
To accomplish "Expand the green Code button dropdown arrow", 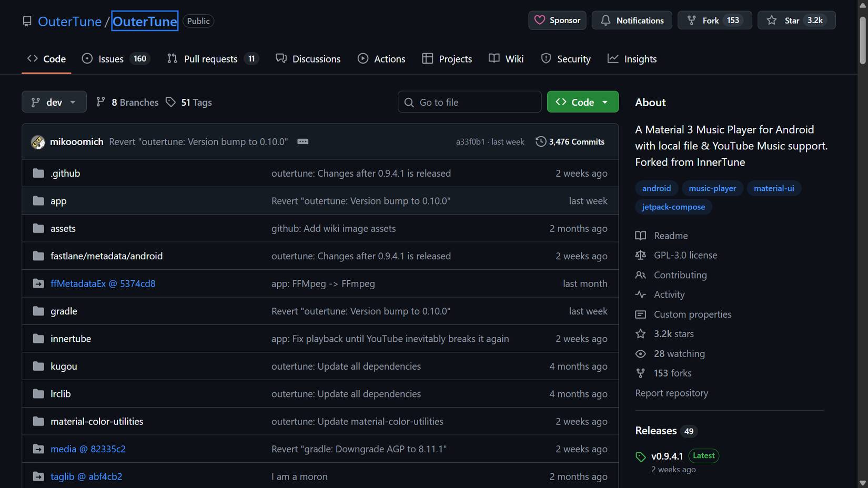I will (605, 101).
